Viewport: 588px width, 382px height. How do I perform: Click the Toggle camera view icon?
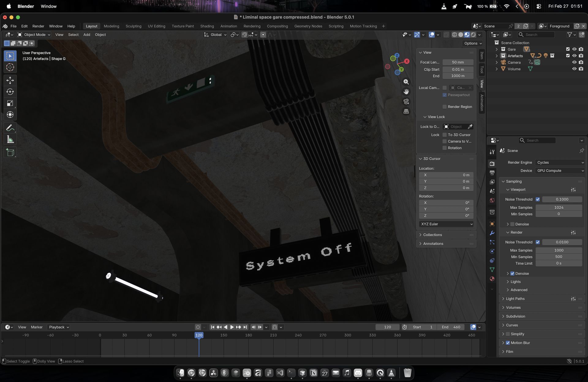pos(406,102)
